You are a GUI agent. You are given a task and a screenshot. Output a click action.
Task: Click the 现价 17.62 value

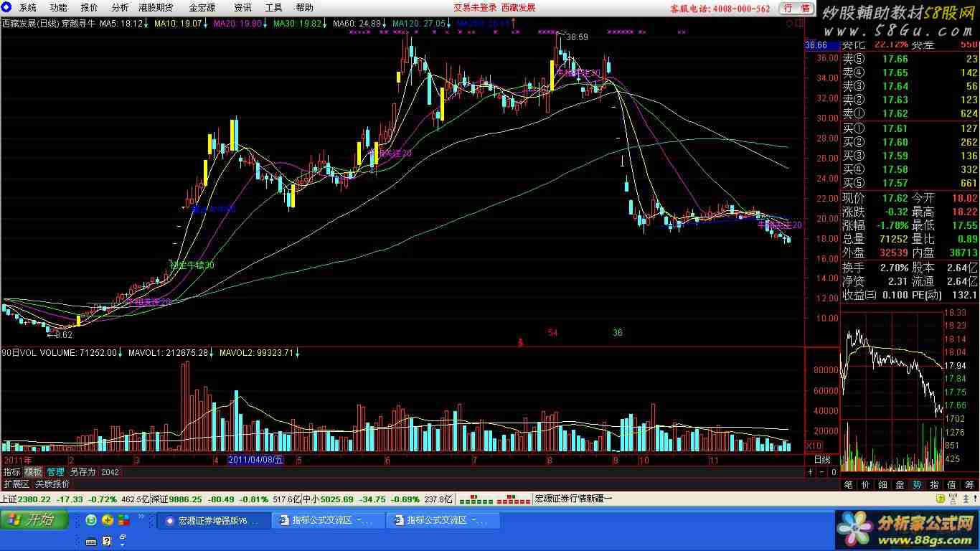click(x=895, y=198)
